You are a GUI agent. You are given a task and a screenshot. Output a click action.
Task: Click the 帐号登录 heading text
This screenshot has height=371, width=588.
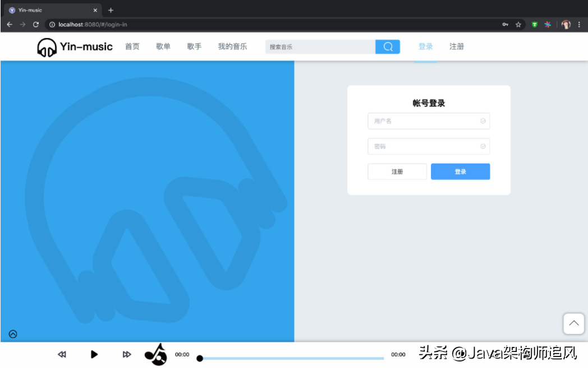pos(429,103)
